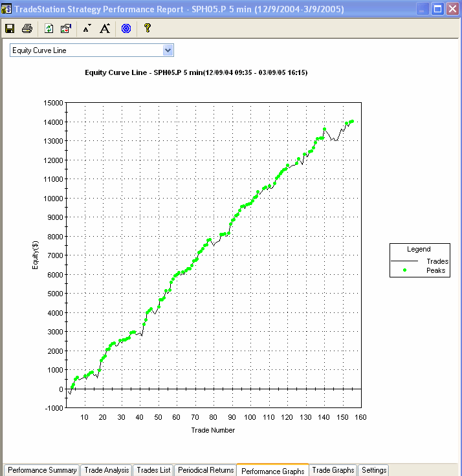Open the report format settings icon

(66, 28)
